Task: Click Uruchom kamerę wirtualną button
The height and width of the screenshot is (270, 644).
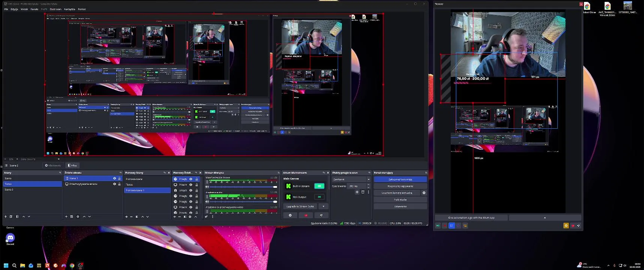Action: pyautogui.click(x=397, y=193)
